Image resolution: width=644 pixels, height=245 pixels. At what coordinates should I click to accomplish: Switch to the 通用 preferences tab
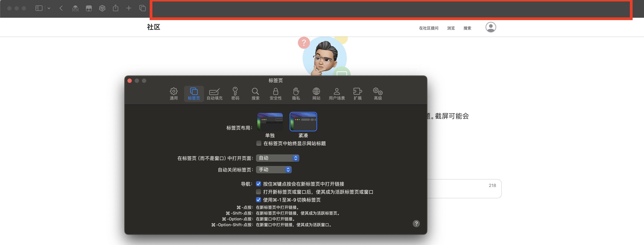tap(174, 94)
